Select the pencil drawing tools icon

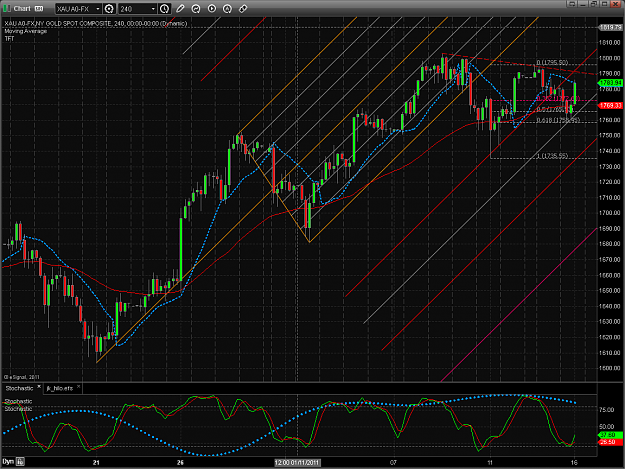[x=180, y=8]
